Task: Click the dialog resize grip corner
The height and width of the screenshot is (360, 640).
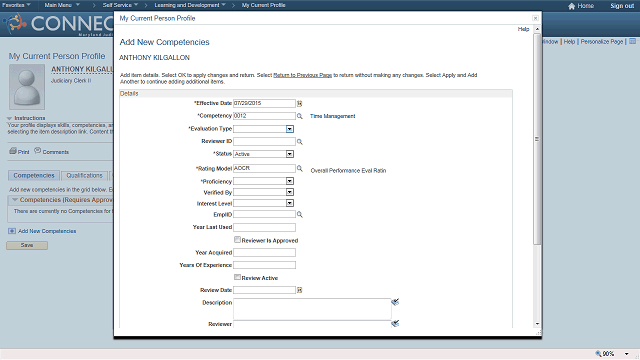Action: point(538,333)
